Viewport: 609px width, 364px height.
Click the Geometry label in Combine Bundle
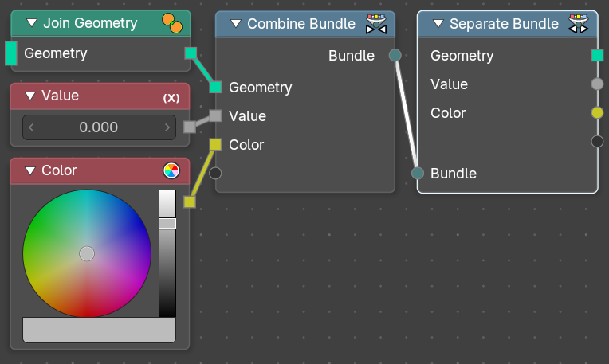260,88
